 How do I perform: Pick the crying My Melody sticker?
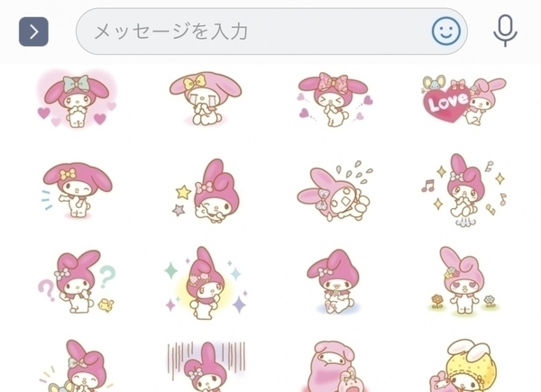pos(206,98)
